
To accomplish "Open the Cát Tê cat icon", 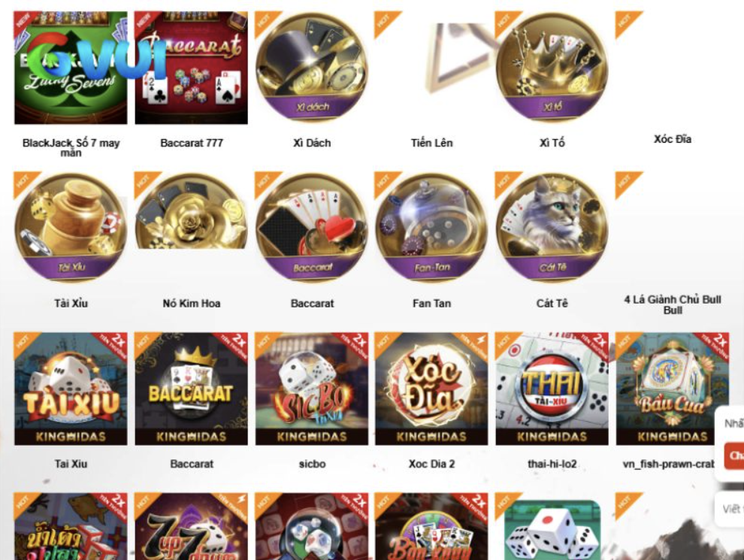I will (x=552, y=228).
